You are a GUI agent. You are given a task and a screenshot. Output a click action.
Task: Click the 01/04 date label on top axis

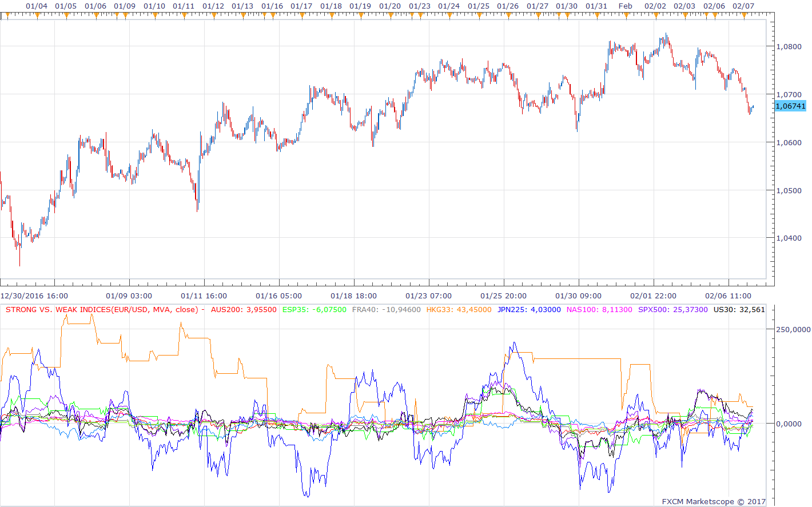(x=37, y=6)
